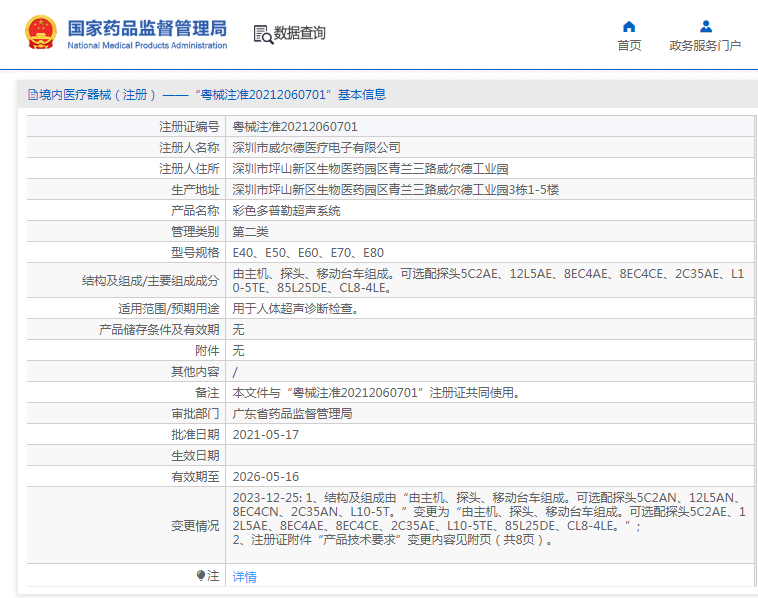Viewport: 758px width, 598px height.
Task: Select the 备注 text 本文件与…共同使用
Action: tap(376, 393)
